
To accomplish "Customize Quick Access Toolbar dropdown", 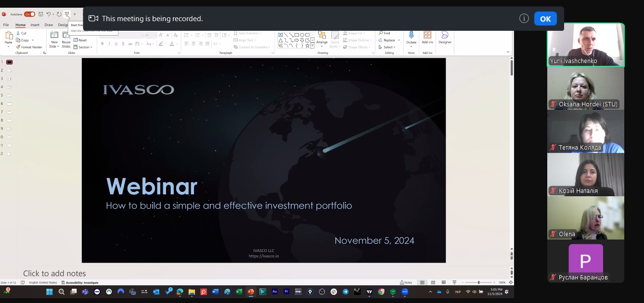I will click(x=75, y=14).
